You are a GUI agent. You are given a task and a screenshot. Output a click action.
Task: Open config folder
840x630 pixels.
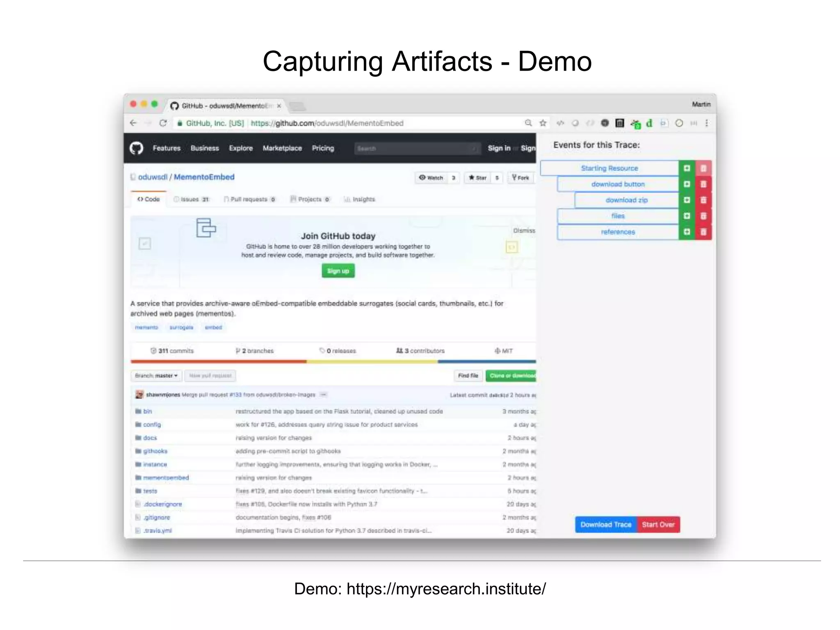pos(152,425)
